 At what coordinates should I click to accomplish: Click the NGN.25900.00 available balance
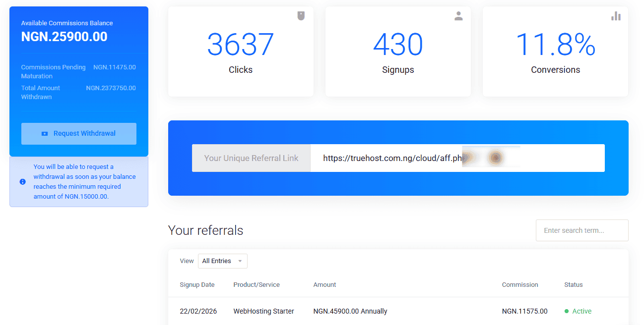click(x=64, y=37)
